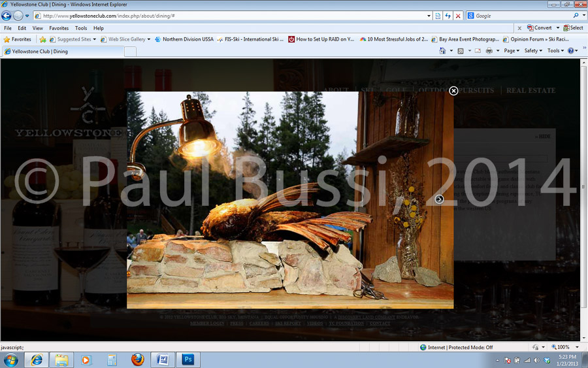
Task: Click the Add to Favorites bar icon
Action: click(x=42, y=39)
